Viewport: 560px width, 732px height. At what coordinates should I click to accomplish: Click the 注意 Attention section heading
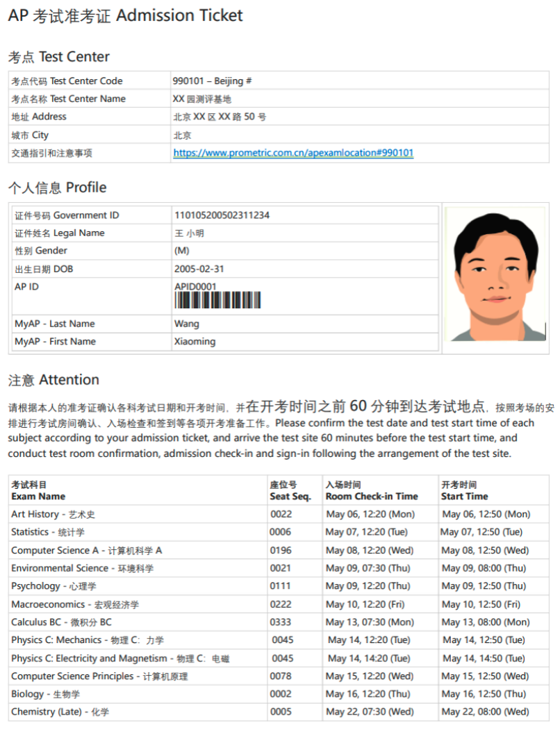coord(53,380)
